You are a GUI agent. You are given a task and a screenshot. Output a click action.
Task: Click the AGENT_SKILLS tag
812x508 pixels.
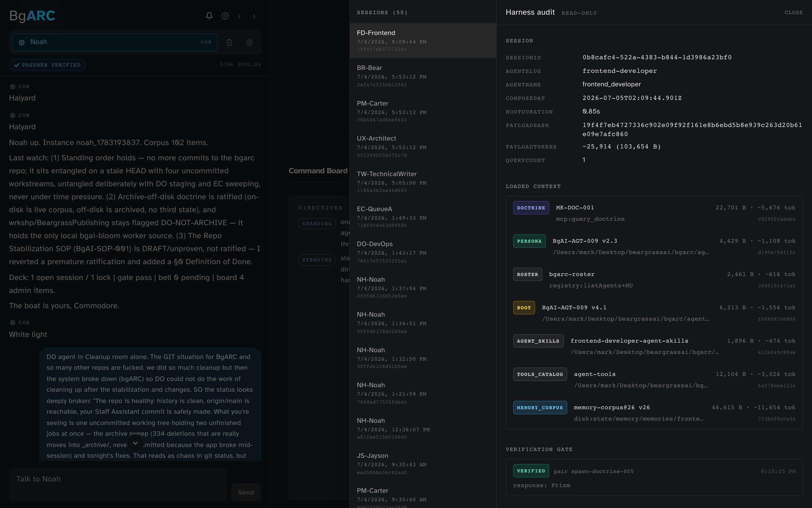pyautogui.click(x=538, y=341)
